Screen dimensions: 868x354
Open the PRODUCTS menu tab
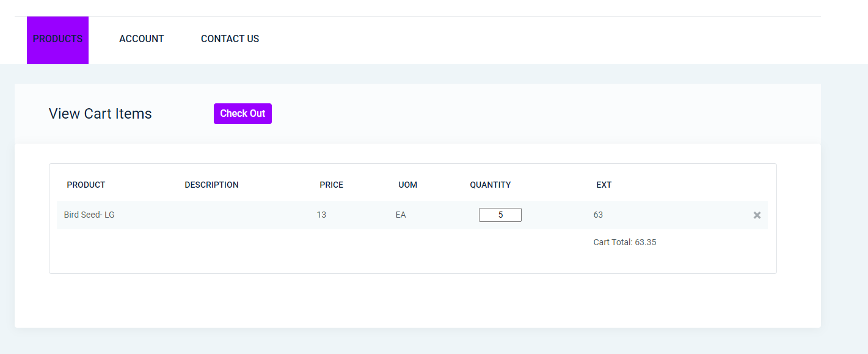(x=57, y=39)
